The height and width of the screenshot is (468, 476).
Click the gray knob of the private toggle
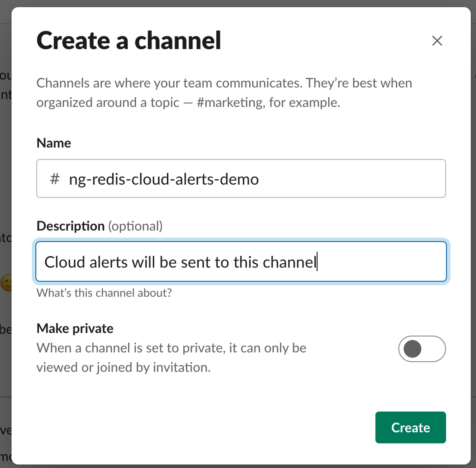point(413,349)
